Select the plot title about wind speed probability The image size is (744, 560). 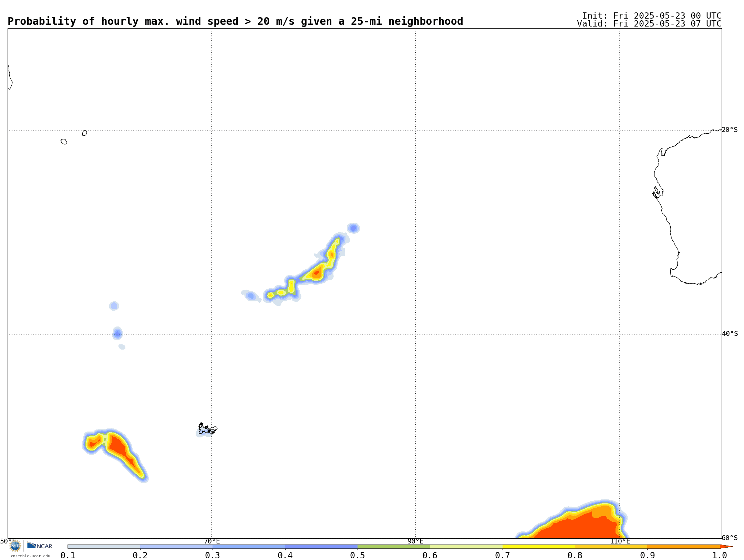click(235, 21)
